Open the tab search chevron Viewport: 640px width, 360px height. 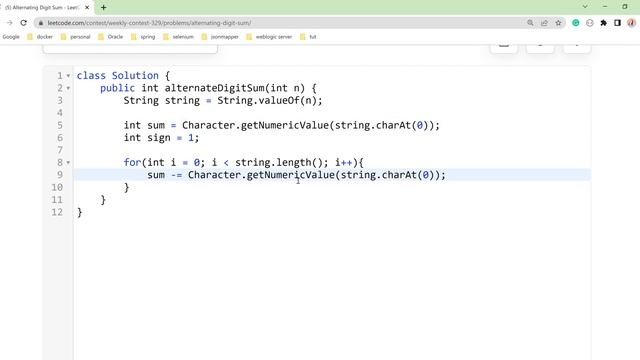pyautogui.click(x=585, y=7)
